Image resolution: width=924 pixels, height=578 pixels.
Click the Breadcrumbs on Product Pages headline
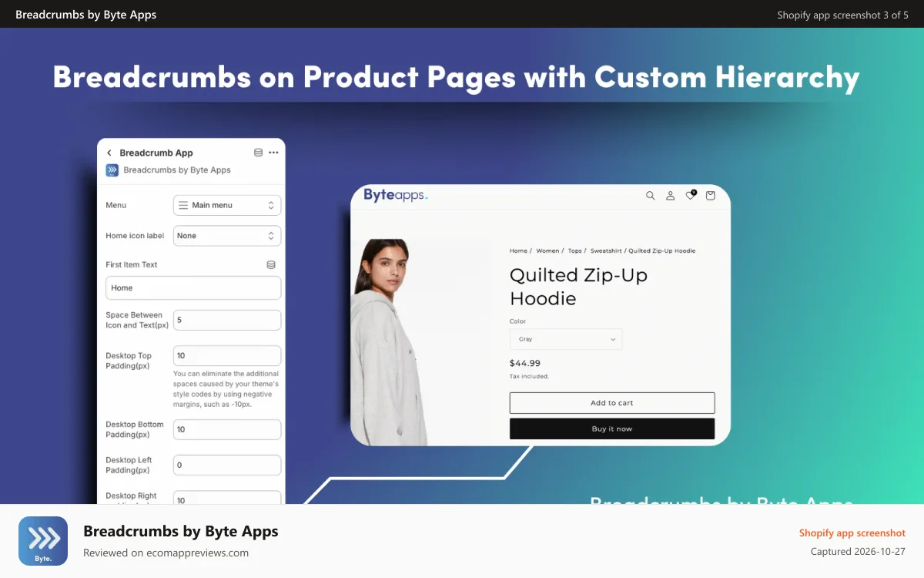pyautogui.click(x=456, y=77)
